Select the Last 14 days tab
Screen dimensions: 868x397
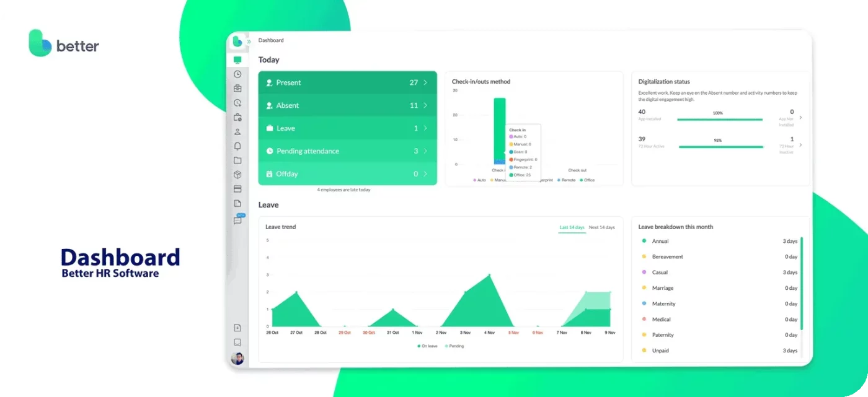(x=572, y=227)
